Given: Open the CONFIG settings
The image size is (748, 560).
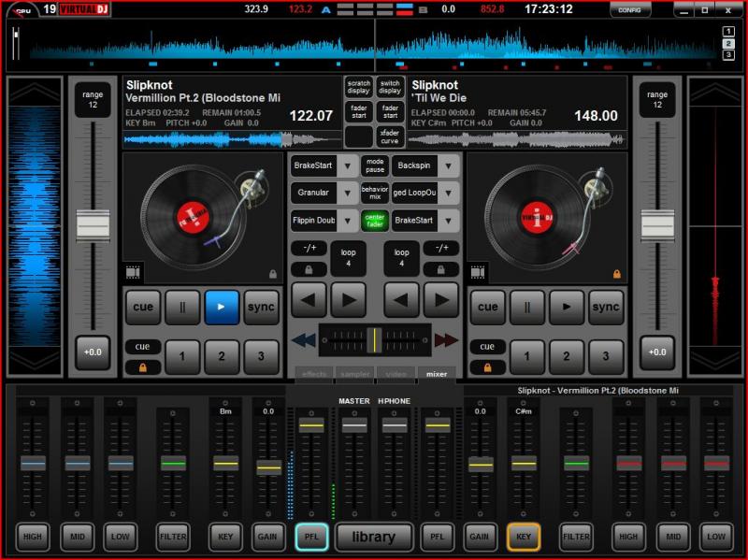Looking at the screenshot, I should [x=629, y=10].
